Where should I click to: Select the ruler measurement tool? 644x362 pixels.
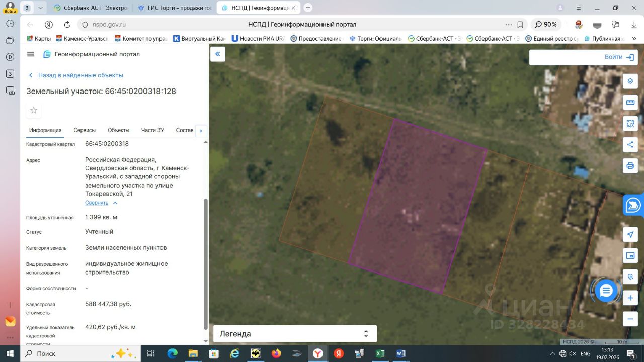pos(630,103)
